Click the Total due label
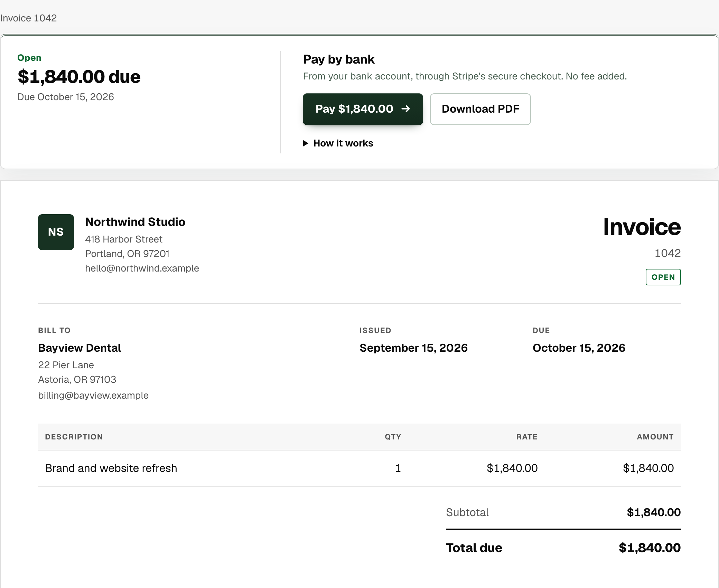 (x=474, y=548)
